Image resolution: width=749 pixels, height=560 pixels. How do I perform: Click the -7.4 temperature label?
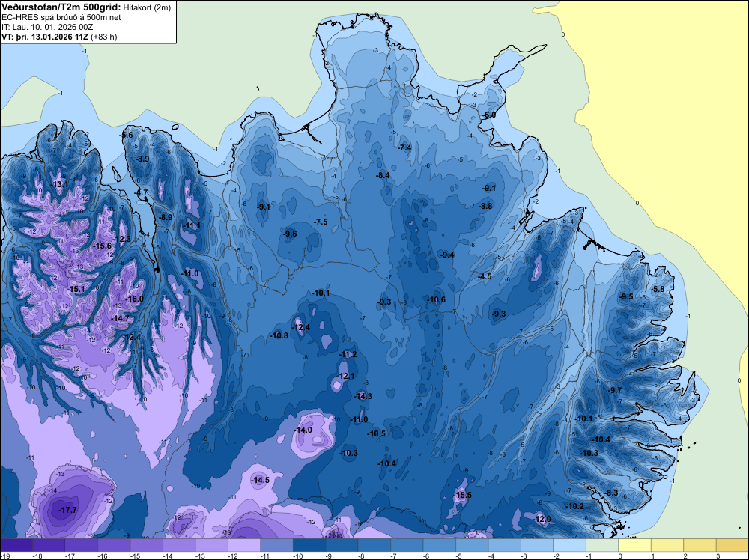coord(404,147)
